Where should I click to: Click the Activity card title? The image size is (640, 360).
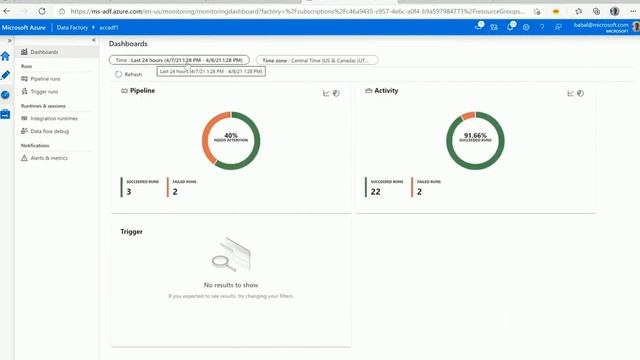pyautogui.click(x=386, y=91)
